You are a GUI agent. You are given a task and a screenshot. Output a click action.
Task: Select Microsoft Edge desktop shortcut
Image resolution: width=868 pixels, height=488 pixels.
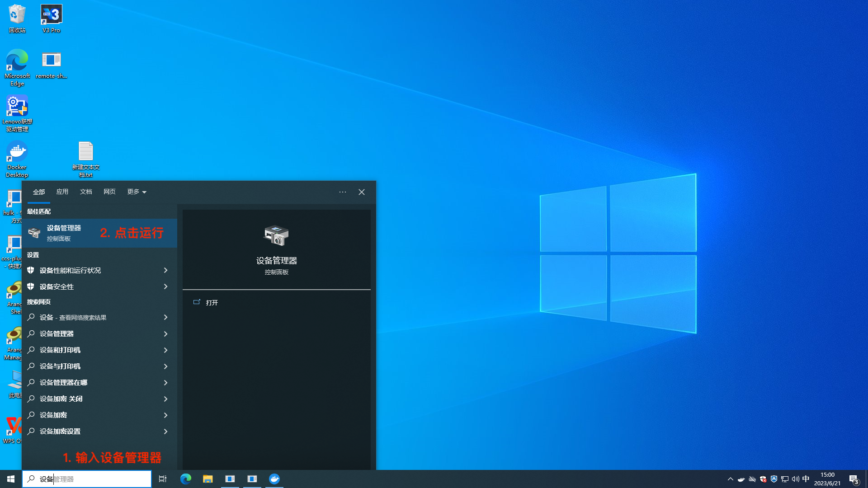pos(17,68)
